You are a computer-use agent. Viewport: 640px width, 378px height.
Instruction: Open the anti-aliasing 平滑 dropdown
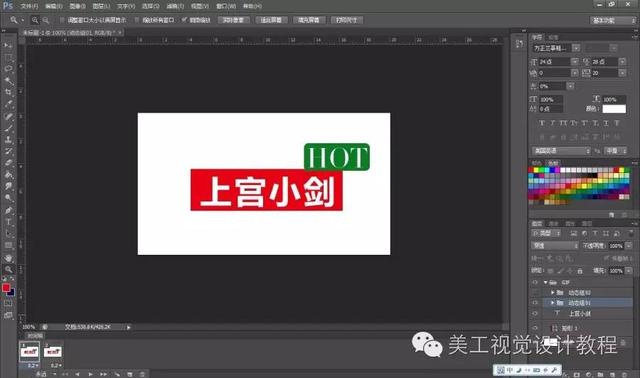[x=616, y=151]
